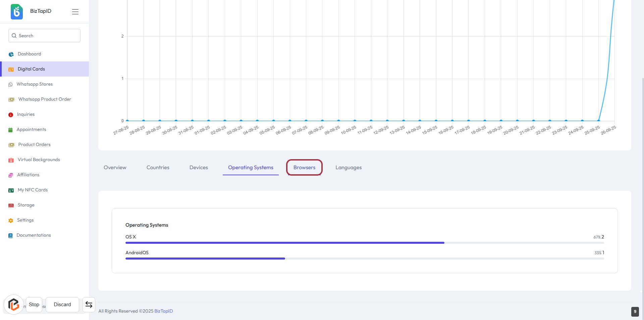Viewport: 644px width, 320px height.
Task: Click the Inquiries red info icon
Action: [11, 115]
